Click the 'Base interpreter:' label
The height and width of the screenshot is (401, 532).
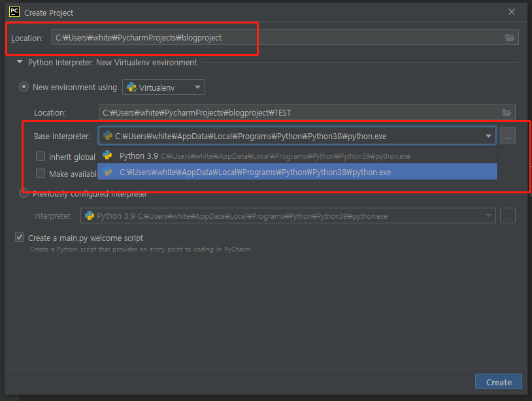tap(62, 136)
